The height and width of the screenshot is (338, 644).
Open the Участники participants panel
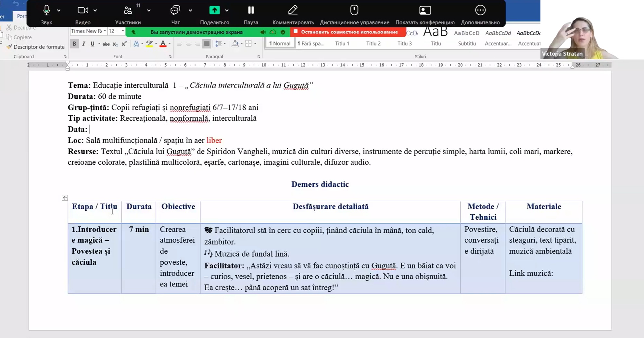(x=128, y=10)
